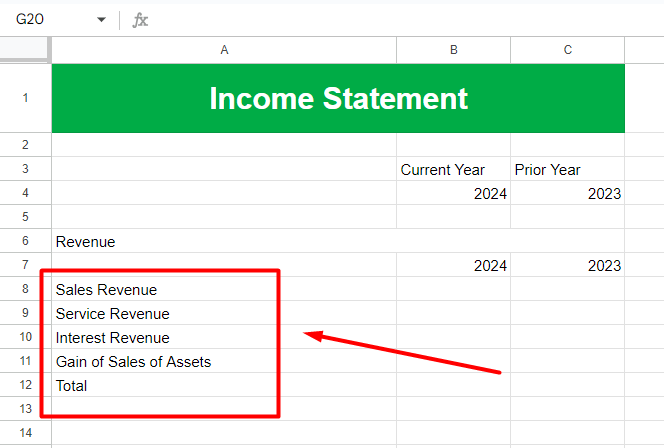Select row 7 header

[25, 265]
